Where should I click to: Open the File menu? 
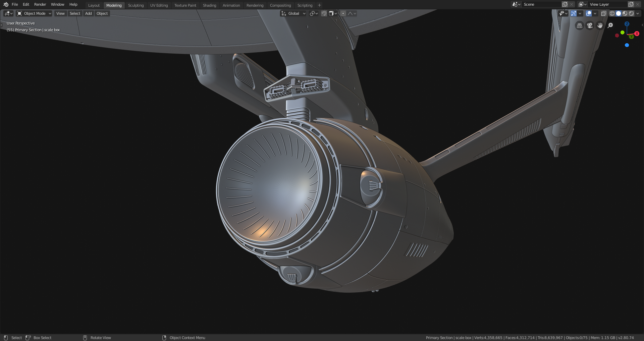pyautogui.click(x=15, y=4)
